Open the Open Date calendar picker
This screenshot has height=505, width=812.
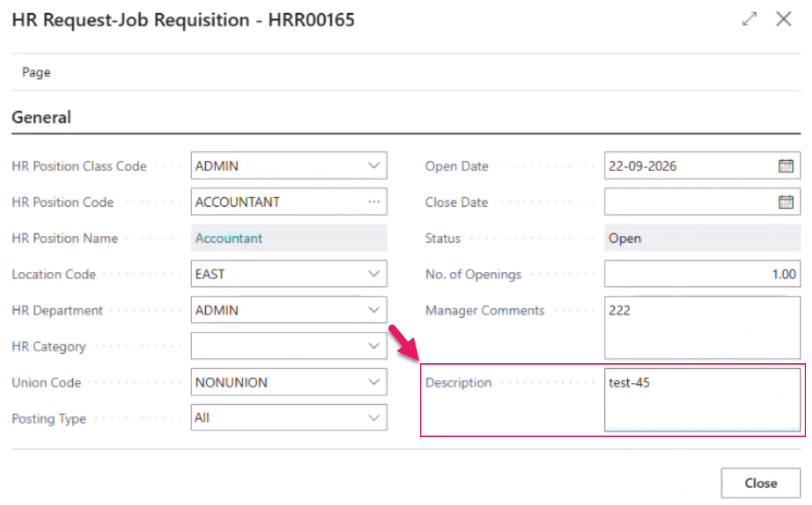click(x=786, y=166)
